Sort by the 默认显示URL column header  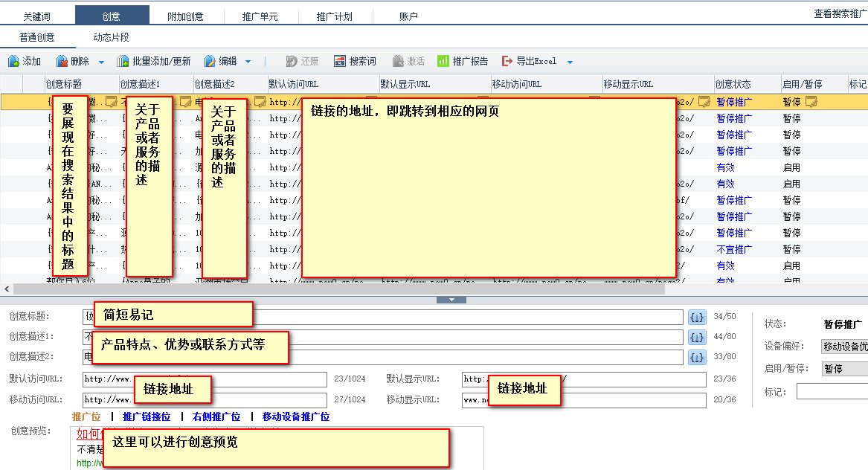[x=435, y=83]
